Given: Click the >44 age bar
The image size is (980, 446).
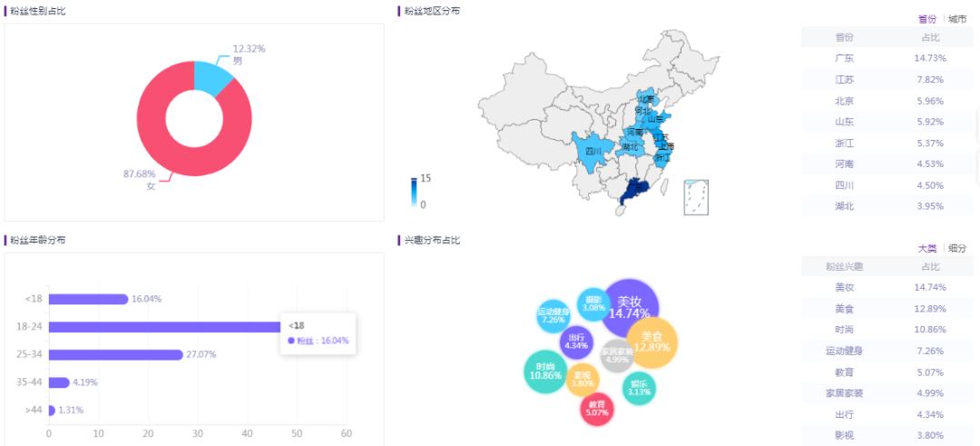Looking at the screenshot, I should (x=52, y=410).
